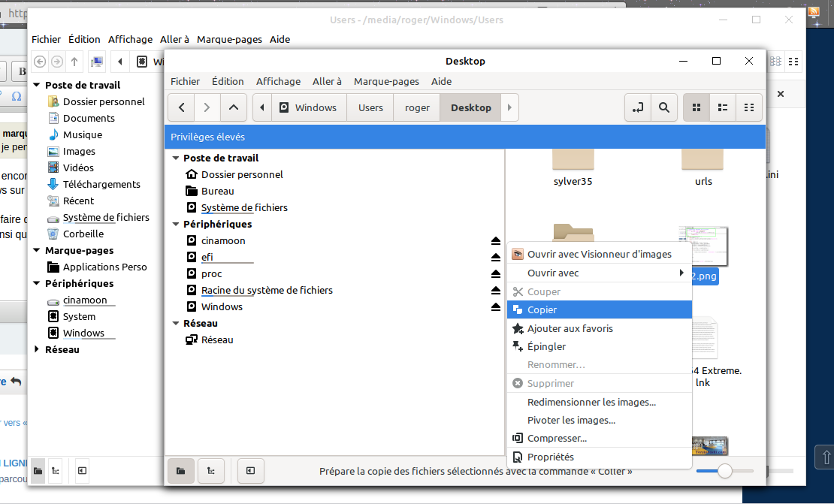Hide the sidebar using status bar button

(250, 471)
